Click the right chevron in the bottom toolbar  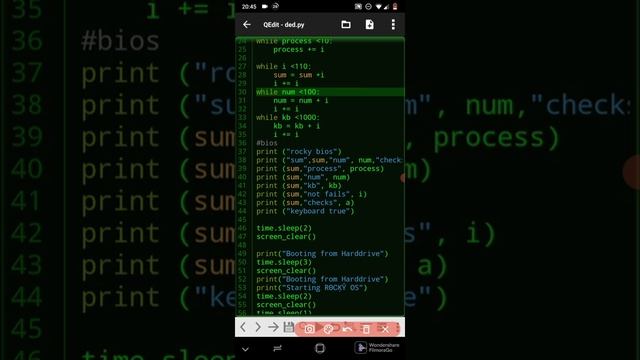pos(258,327)
